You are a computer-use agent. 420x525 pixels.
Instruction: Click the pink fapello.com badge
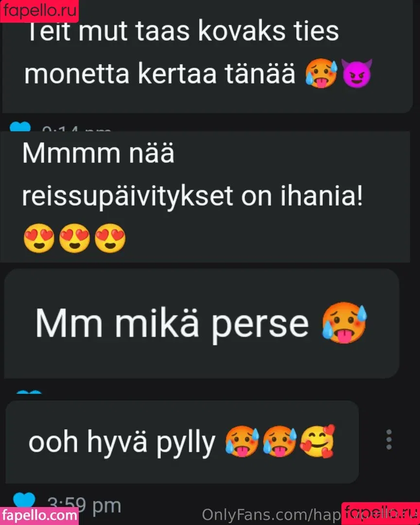(x=39, y=516)
